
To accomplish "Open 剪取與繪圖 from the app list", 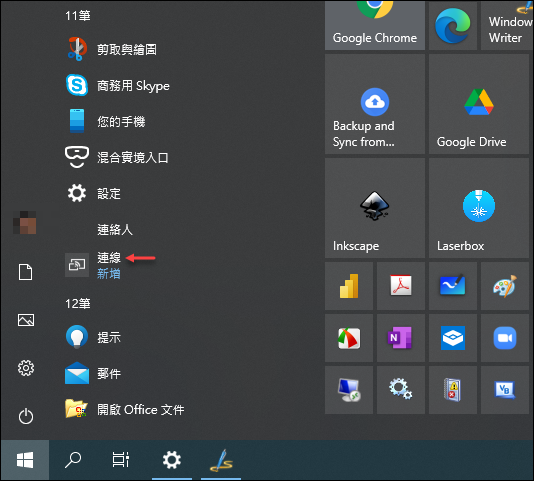I will pyautogui.click(x=111, y=49).
